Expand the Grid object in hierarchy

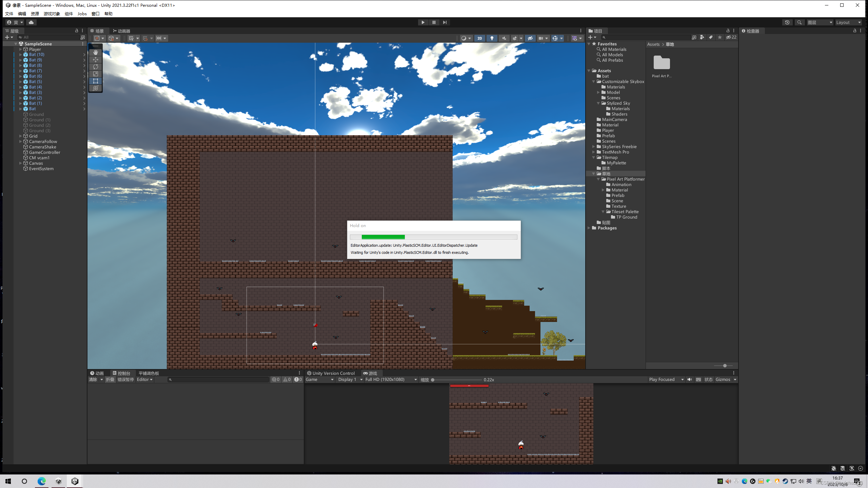pos(21,136)
